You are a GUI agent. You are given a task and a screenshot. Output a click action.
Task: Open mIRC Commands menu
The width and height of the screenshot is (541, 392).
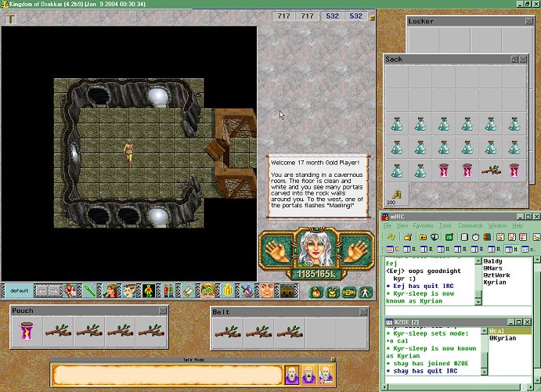471,225
